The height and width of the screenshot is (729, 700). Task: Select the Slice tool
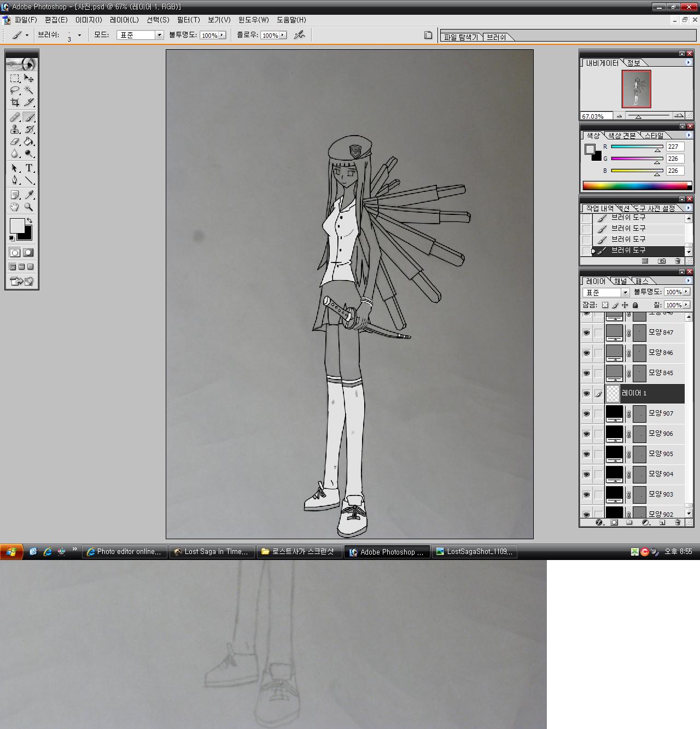point(29,102)
